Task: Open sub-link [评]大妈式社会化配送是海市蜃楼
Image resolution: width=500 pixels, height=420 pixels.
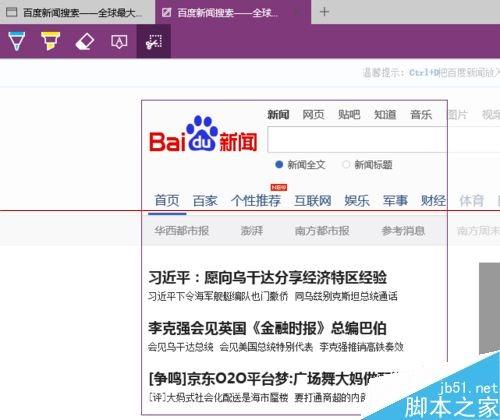Action: pos(218,397)
